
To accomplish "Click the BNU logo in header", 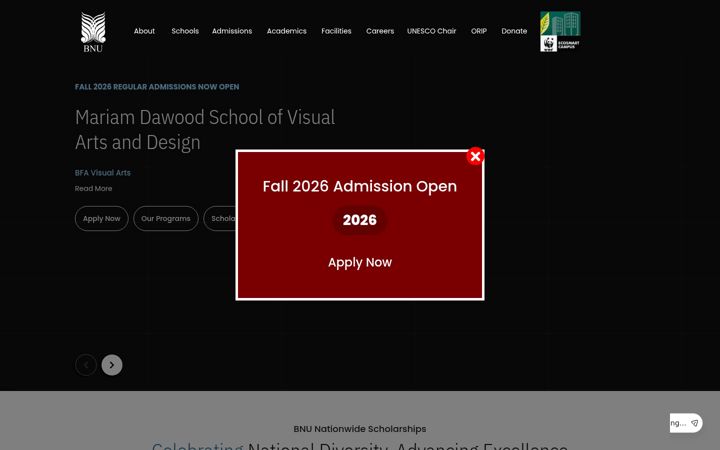I will [93, 32].
